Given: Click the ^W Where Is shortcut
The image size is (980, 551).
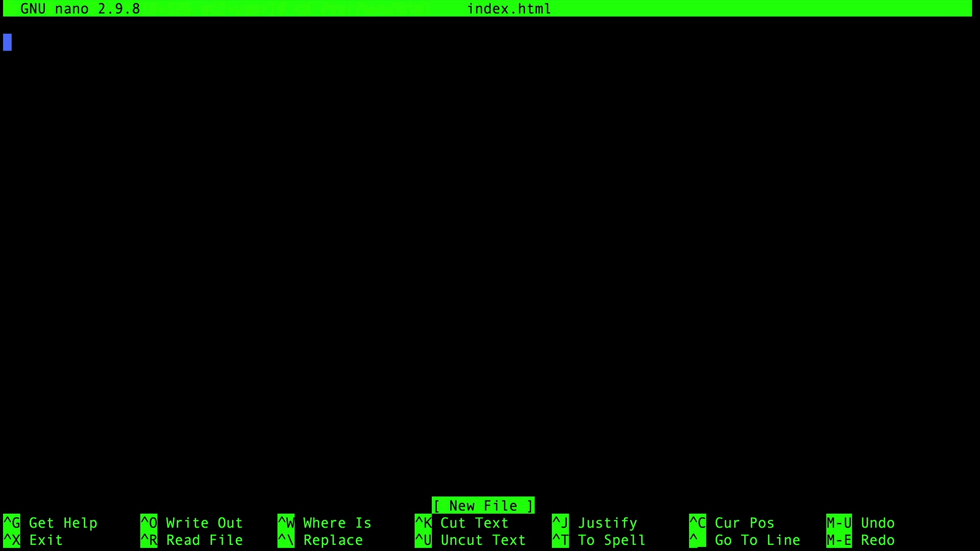Looking at the screenshot, I should (x=337, y=523).
